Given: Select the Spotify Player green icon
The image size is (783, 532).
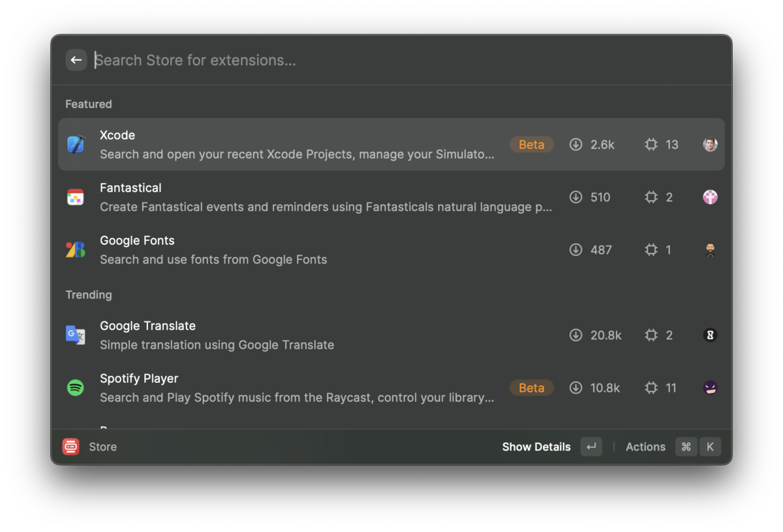Looking at the screenshot, I should [x=76, y=388].
